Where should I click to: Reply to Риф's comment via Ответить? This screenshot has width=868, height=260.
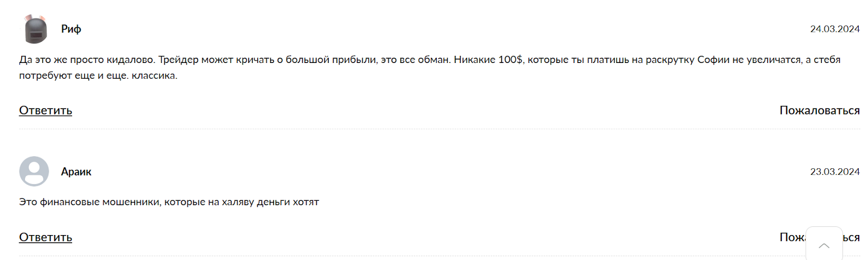pos(46,110)
